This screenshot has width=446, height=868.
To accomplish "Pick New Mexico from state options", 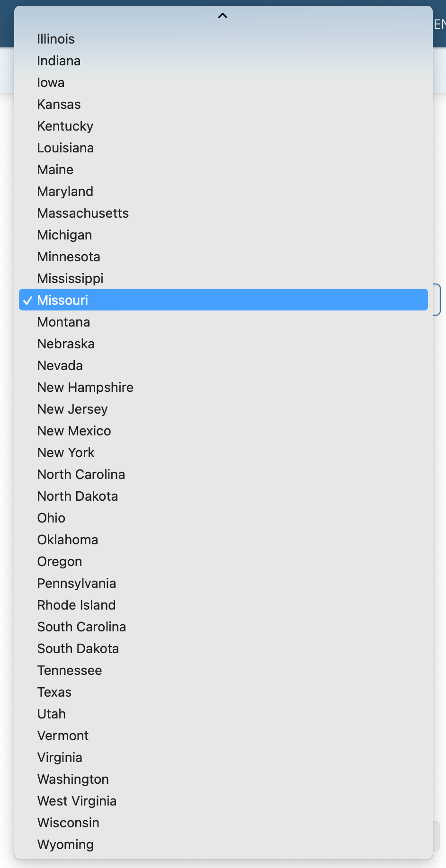I will tap(74, 431).
